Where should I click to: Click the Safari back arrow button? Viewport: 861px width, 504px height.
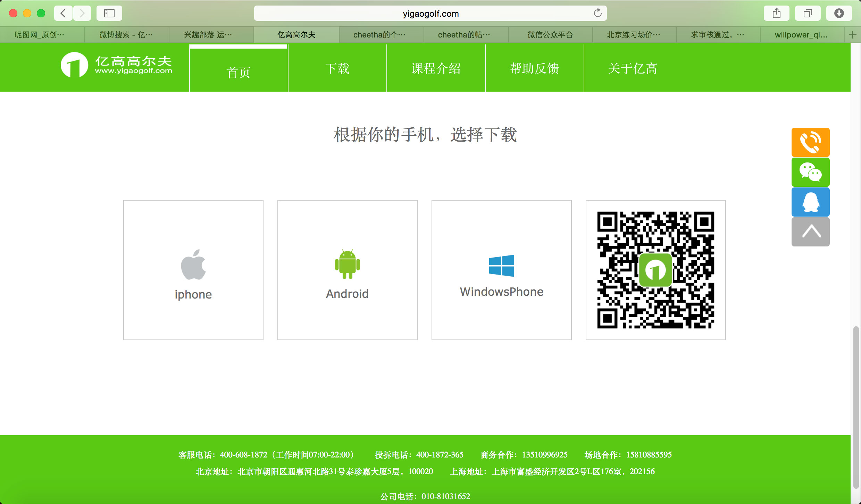(x=63, y=13)
